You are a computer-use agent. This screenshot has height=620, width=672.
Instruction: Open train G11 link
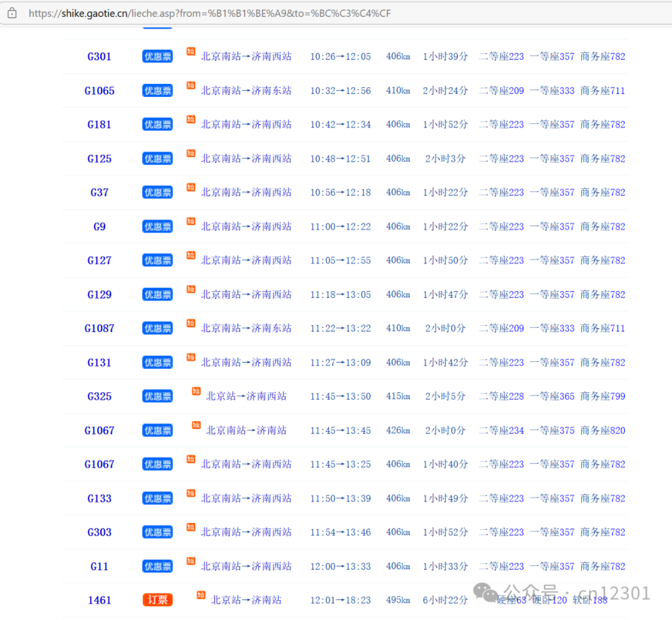click(x=100, y=567)
